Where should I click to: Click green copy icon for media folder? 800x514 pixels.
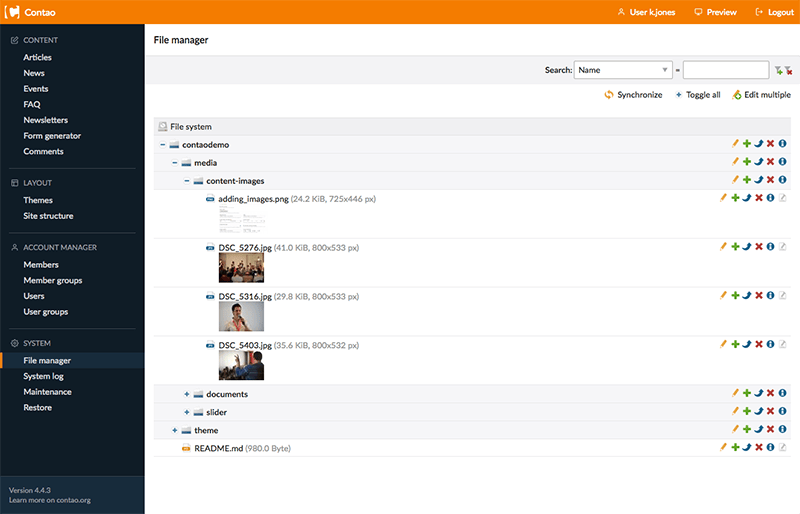pos(747,162)
